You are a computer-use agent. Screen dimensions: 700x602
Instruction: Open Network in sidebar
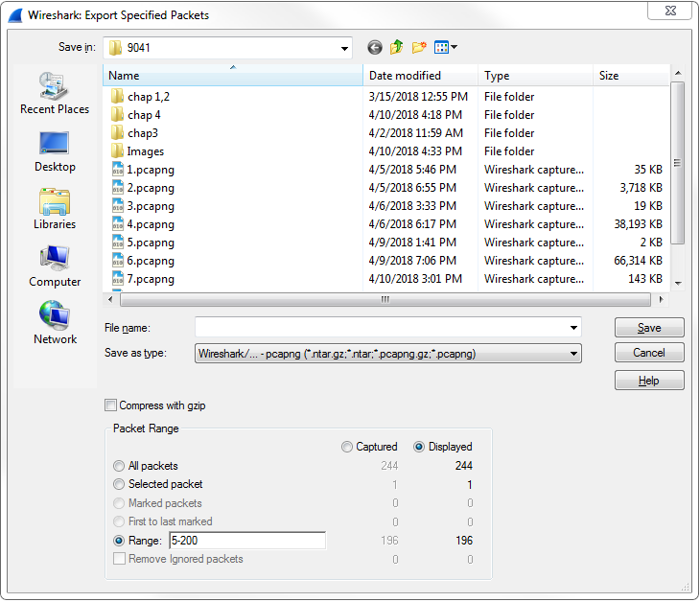[x=55, y=323]
